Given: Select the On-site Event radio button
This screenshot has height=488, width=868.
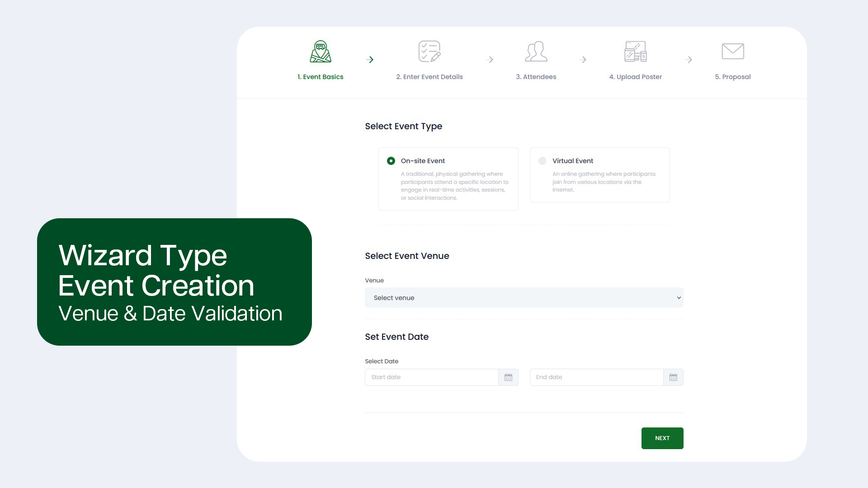Looking at the screenshot, I should [390, 161].
